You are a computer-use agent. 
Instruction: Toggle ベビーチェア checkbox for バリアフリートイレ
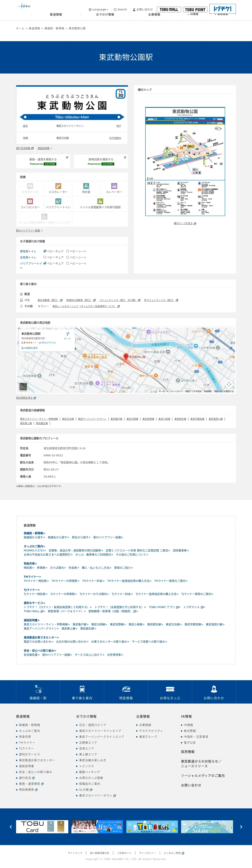(45, 263)
